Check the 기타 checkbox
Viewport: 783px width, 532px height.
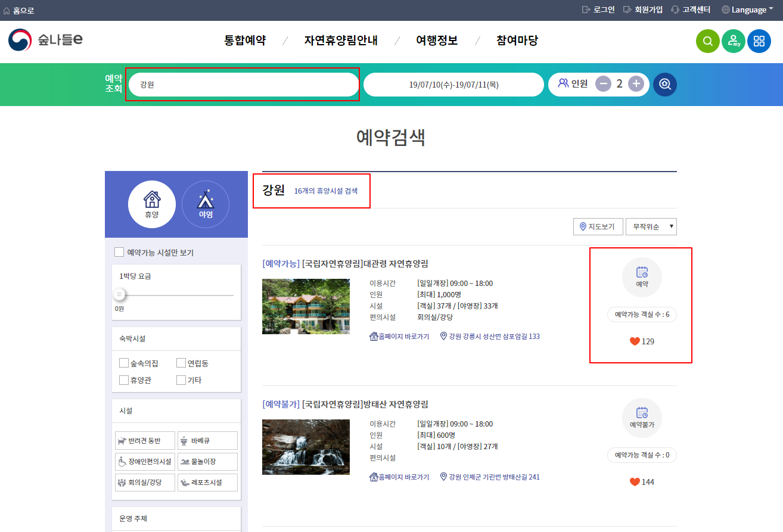(181, 380)
